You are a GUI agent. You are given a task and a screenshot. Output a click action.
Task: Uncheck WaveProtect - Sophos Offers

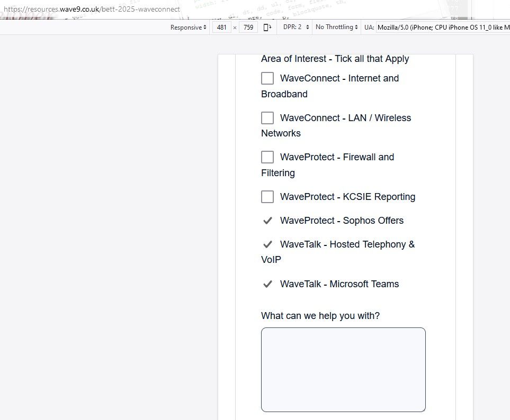click(267, 221)
